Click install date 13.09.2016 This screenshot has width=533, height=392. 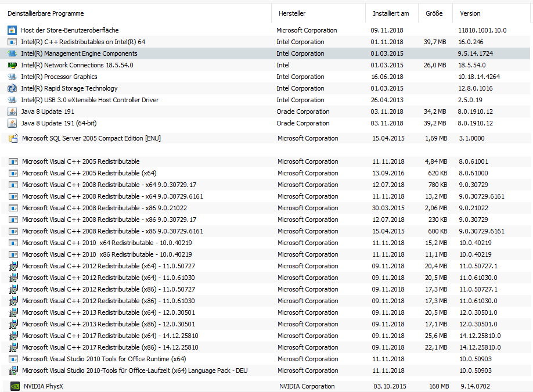click(x=388, y=173)
